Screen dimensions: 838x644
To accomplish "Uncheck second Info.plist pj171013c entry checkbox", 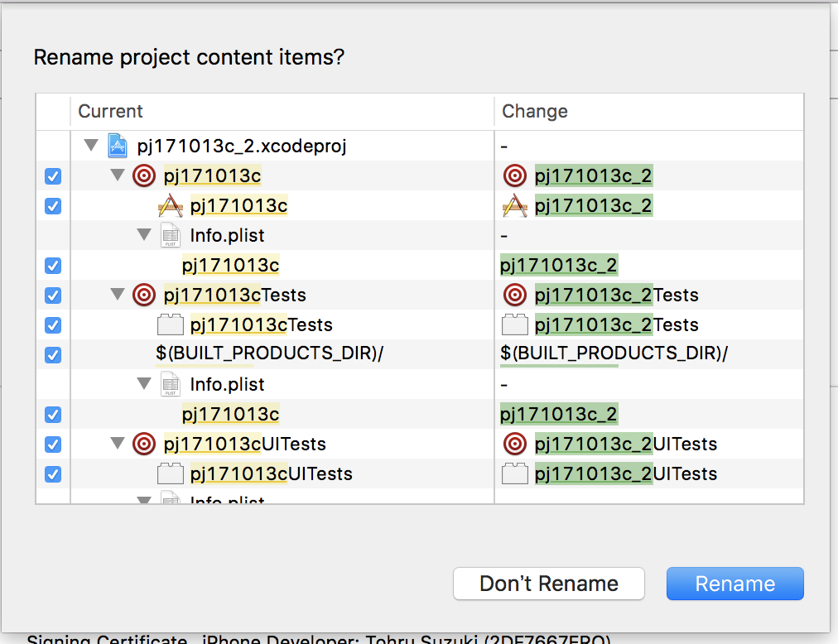I will click(x=53, y=415).
